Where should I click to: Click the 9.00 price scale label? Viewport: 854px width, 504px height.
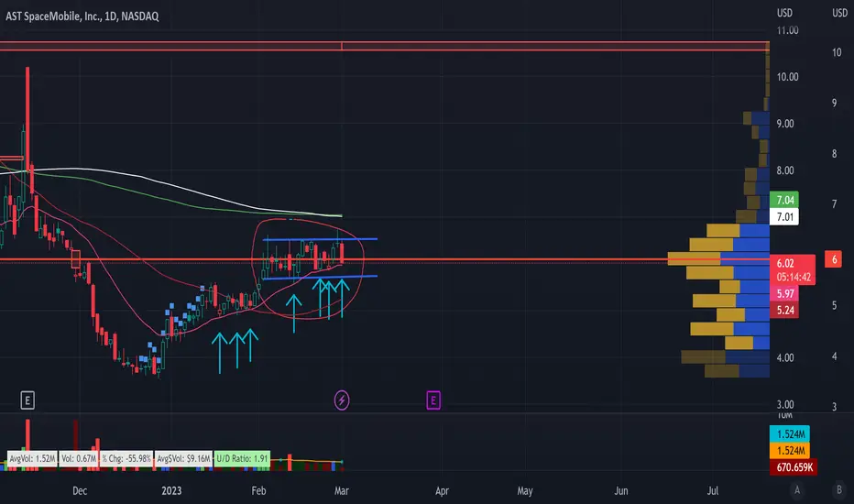[x=785, y=124]
